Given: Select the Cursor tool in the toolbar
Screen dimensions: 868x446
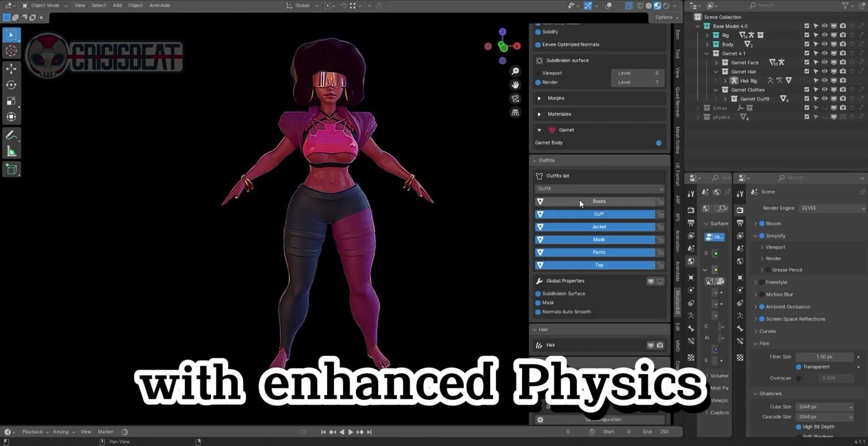Looking at the screenshot, I should [11, 51].
